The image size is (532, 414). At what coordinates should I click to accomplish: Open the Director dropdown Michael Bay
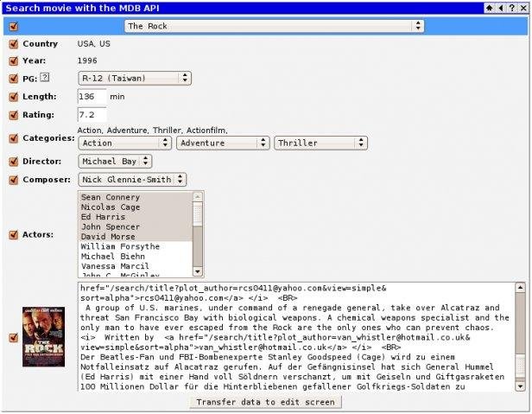(115, 162)
